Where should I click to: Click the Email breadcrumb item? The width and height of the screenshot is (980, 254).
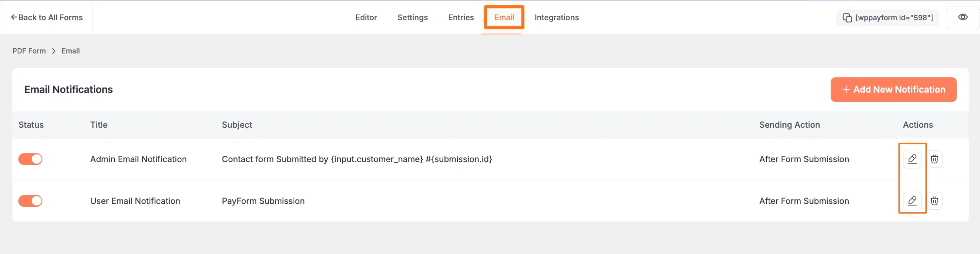point(70,51)
